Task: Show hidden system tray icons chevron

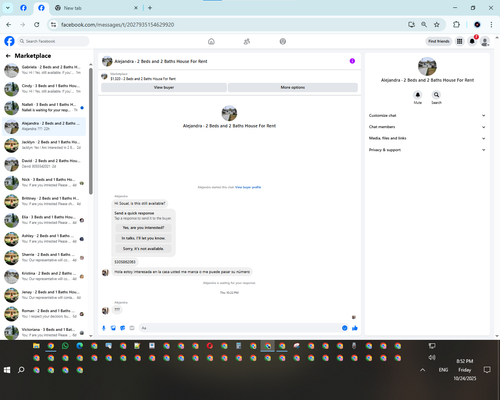Action: [422, 370]
